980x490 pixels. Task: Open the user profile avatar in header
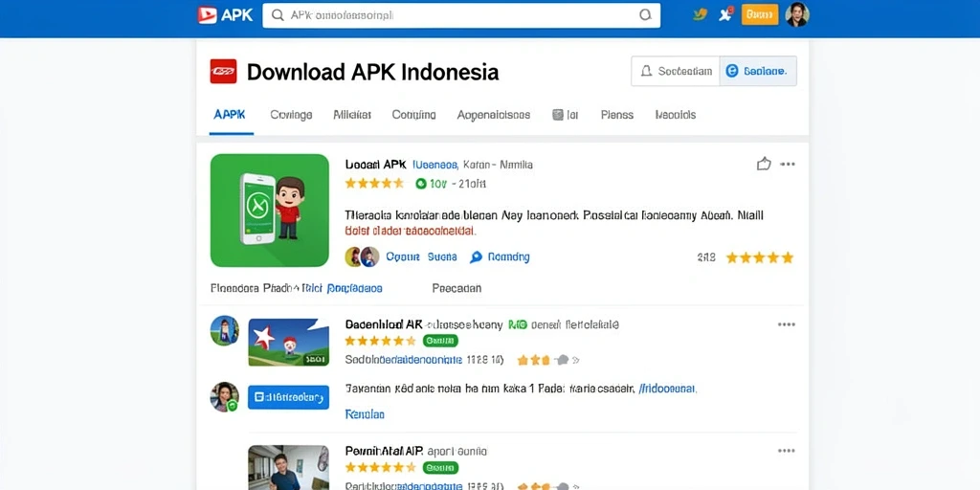tap(797, 14)
